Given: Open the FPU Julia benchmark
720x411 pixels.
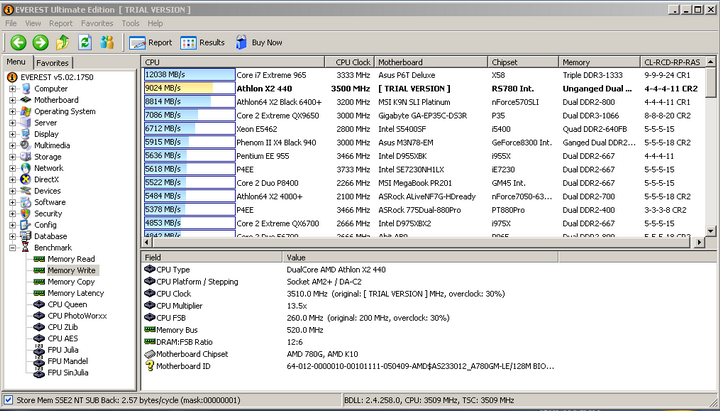Looking at the screenshot, I should tap(62, 350).
